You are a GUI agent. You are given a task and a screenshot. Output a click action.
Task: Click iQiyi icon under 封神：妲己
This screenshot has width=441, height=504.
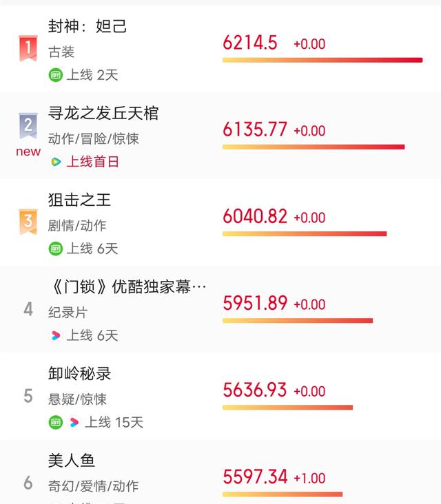point(56,75)
